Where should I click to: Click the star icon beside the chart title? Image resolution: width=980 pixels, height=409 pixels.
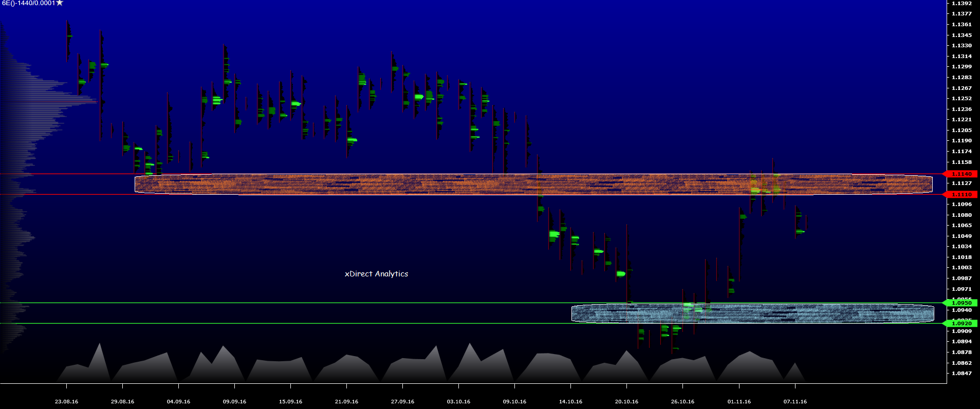pyautogui.click(x=60, y=3)
